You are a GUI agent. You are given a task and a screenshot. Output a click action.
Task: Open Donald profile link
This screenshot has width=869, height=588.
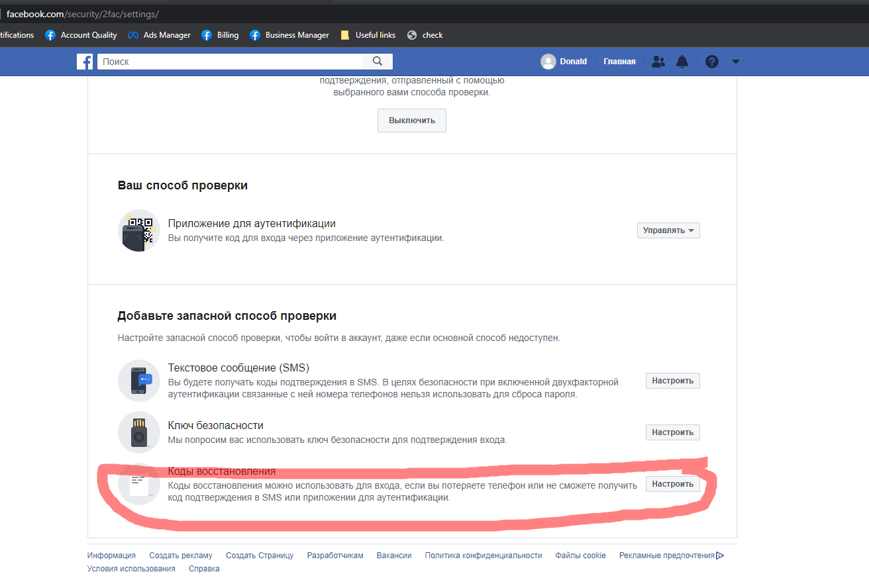tap(574, 62)
